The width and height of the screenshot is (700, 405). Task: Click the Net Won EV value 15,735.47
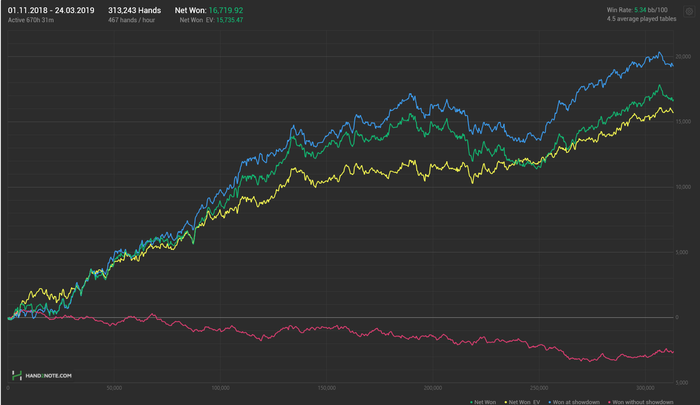[x=229, y=20]
